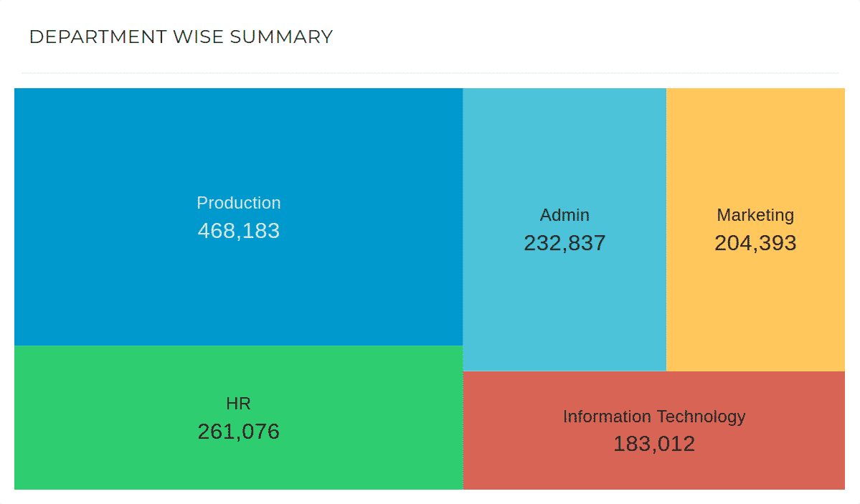The image size is (860, 504).
Task: Click the value 204,393 in Marketing
Action: coord(755,243)
